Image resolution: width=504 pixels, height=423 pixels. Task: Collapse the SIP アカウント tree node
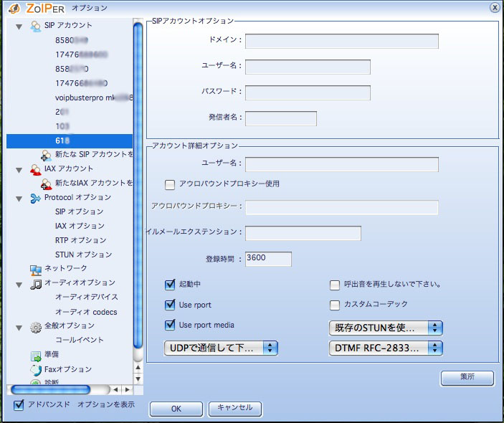pyautogui.click(x=19, y=27)
